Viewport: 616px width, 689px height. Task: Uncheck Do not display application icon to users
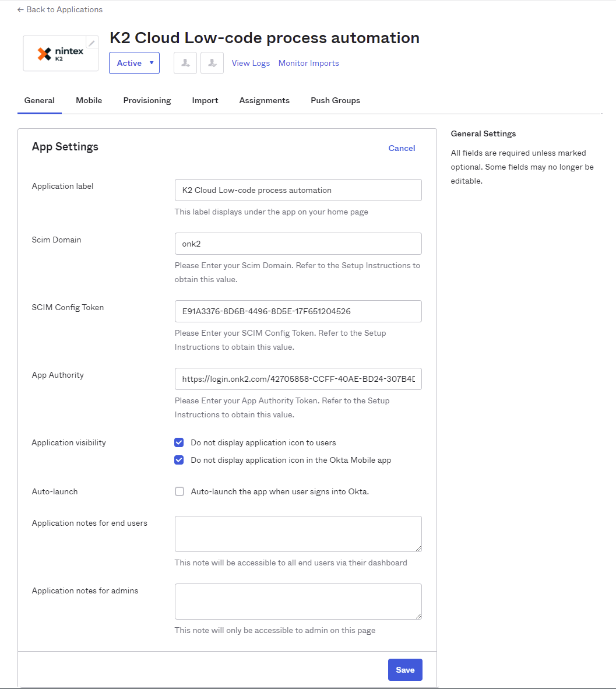179,442
